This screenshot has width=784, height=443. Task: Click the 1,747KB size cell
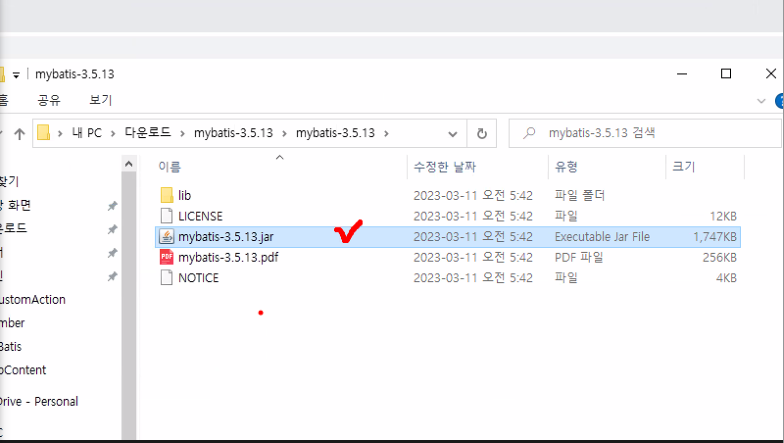click(714, 236)
